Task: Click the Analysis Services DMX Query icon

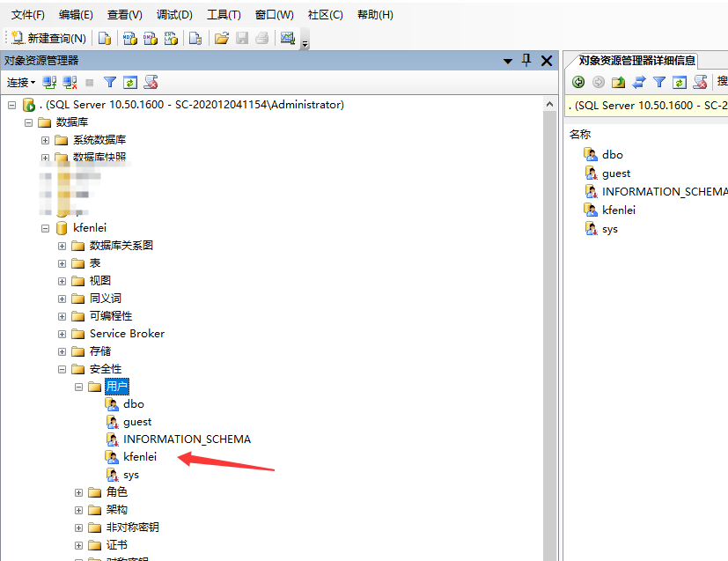Action: pyautogui.click(x=151, y=38)
